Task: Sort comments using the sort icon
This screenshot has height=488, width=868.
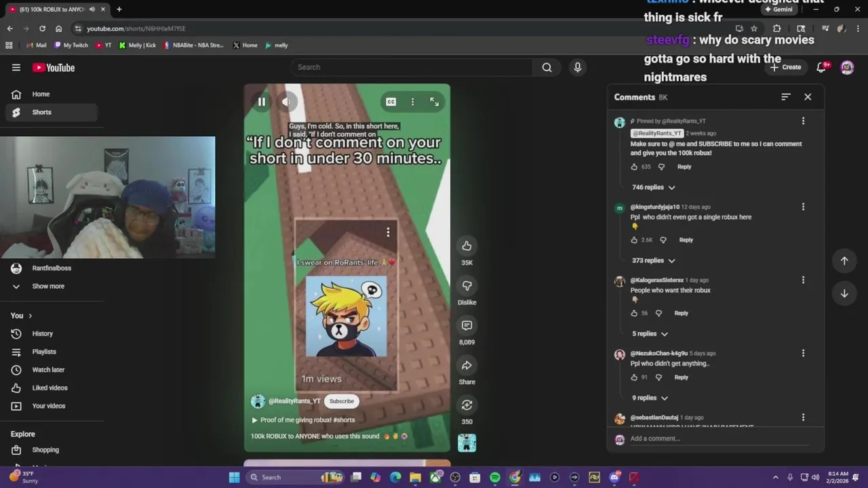Action: [785, 97]
